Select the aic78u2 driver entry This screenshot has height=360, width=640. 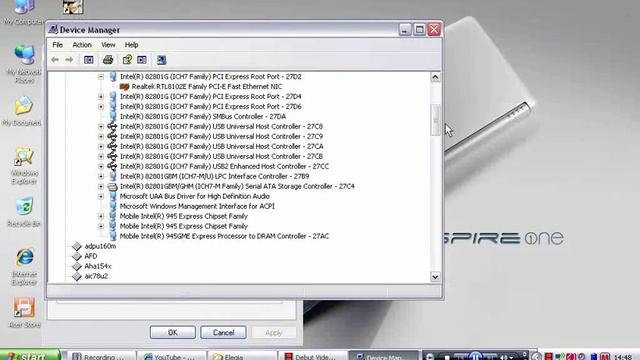coord(96,276)
